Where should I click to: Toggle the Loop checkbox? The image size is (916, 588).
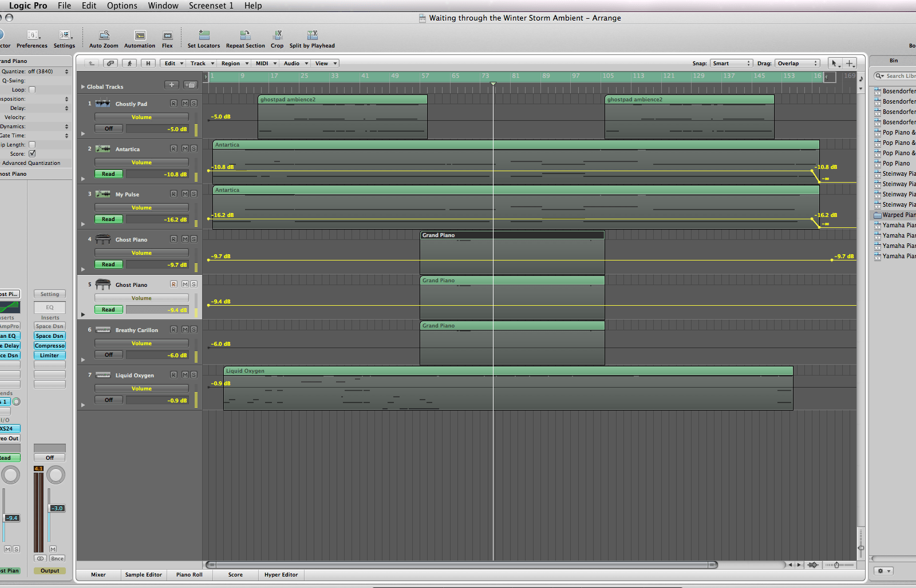[32, 90]
